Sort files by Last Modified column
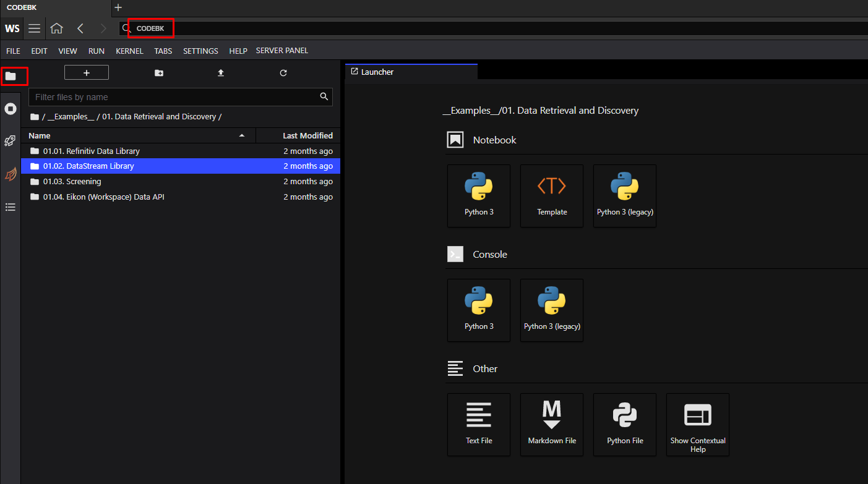The image size is (868, 484). click(298, 135)
